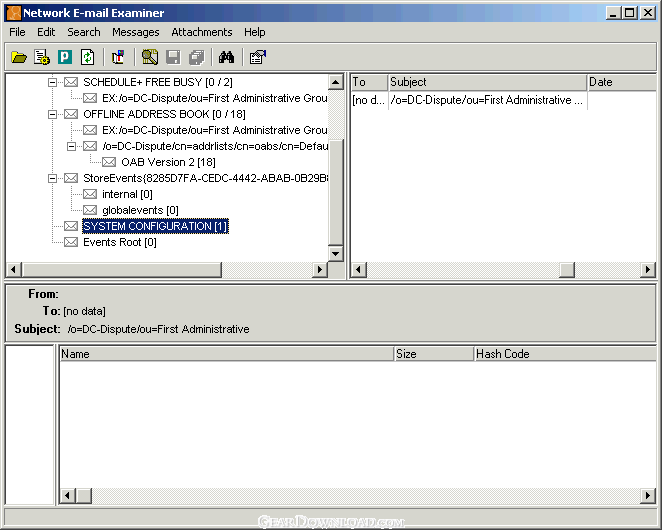Select the SCHEDULE+ FREE BUSY [0 / 2] folder
The height and width of the screenshot is (530, 662).
pyautogui.click(x=158, y=82)
